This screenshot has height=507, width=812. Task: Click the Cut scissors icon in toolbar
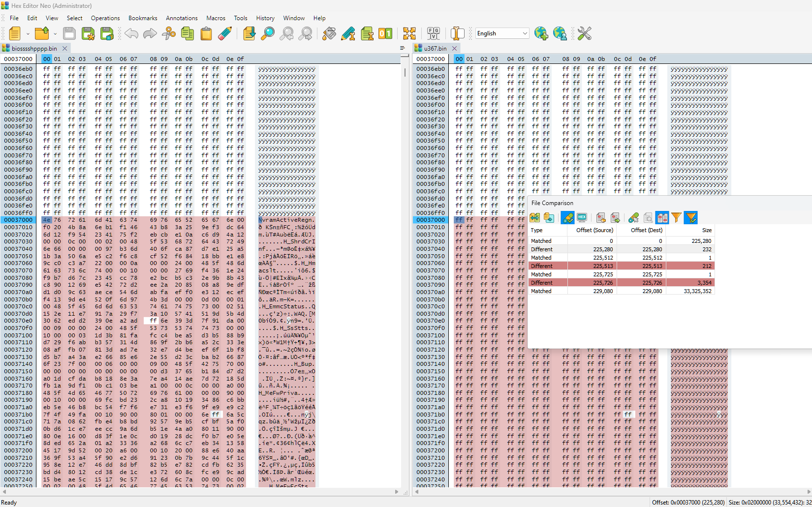click(169, 33)
